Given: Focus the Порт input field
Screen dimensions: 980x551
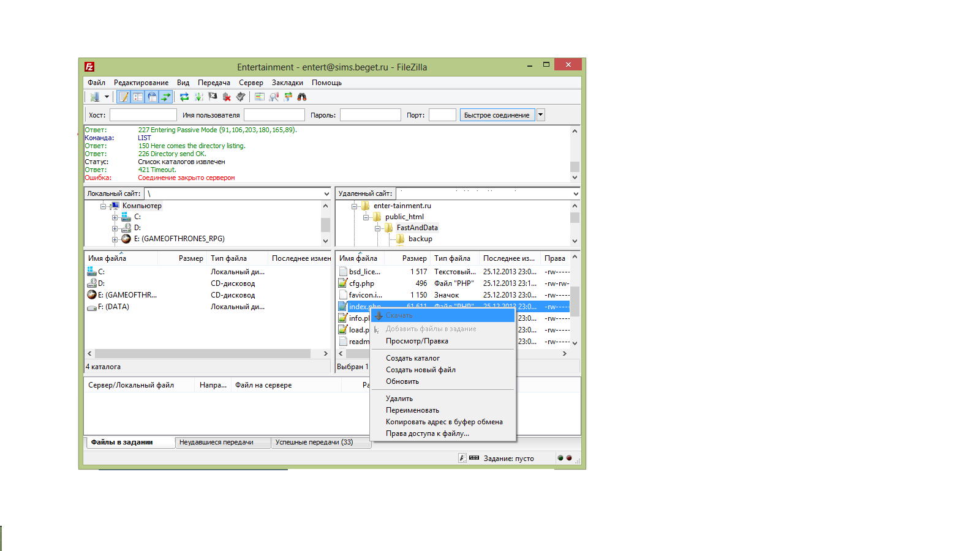Looking at the screenshot, I should pyautogui.click(x=442, y=114).
